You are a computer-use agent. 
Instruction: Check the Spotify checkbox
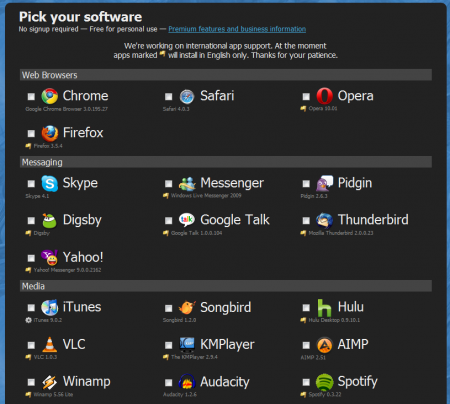306,382
